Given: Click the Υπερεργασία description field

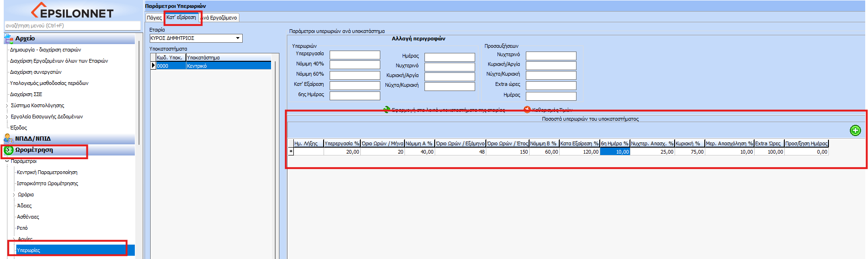Looking at the screenshot, I should [x=355, y=55].
